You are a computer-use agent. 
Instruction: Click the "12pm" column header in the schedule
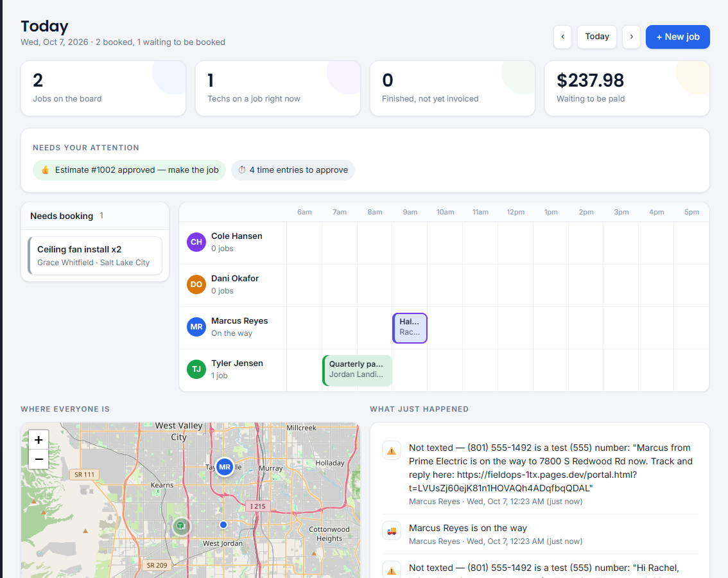(516, 213)
